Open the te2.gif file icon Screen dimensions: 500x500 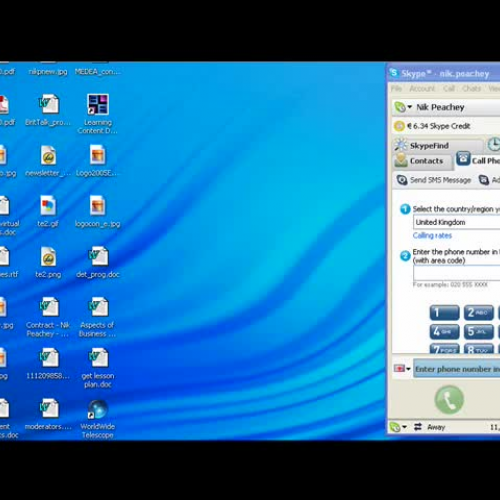click(x=49, y=206)
